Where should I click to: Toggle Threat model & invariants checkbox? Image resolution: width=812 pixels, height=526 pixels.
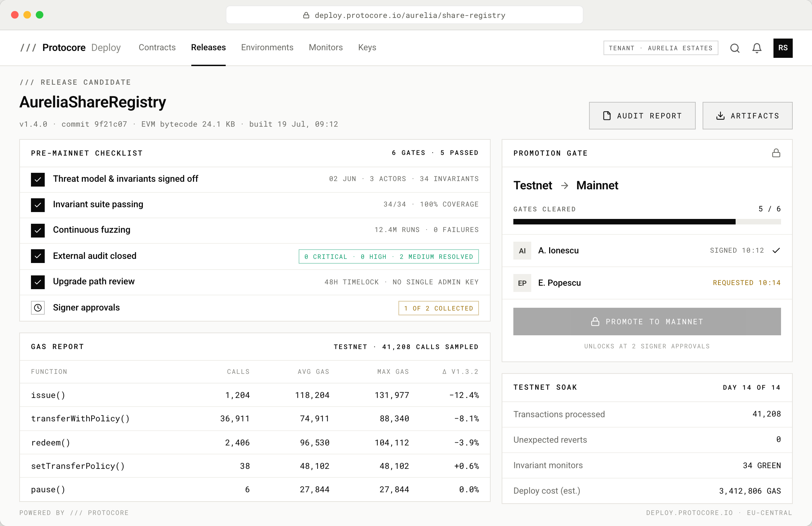pos(38,179)
